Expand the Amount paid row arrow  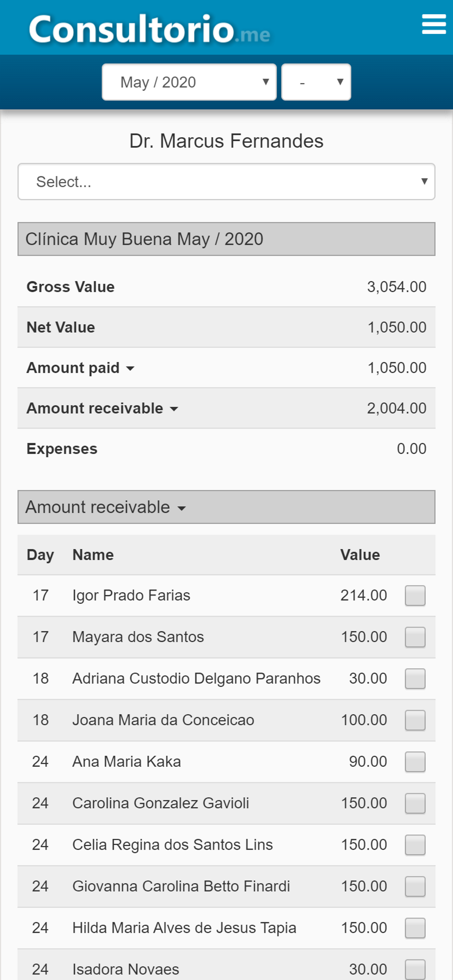coord(130,368)
